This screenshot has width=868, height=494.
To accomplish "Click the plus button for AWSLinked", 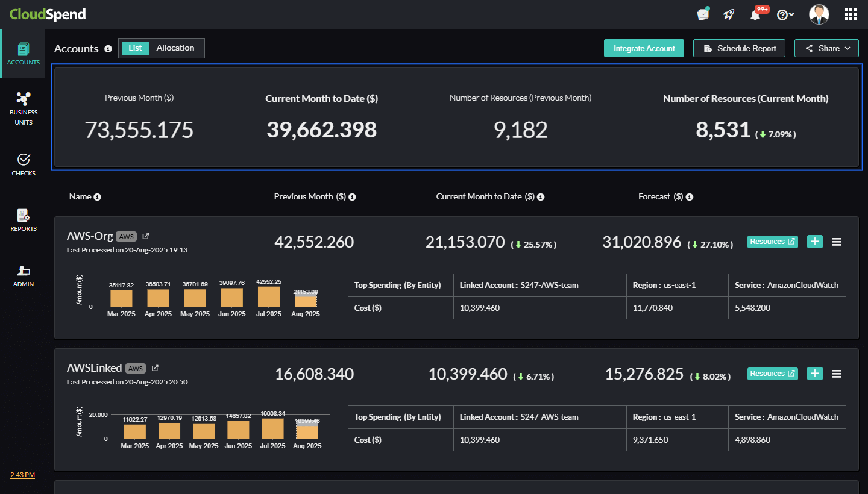I will [815, 374].
